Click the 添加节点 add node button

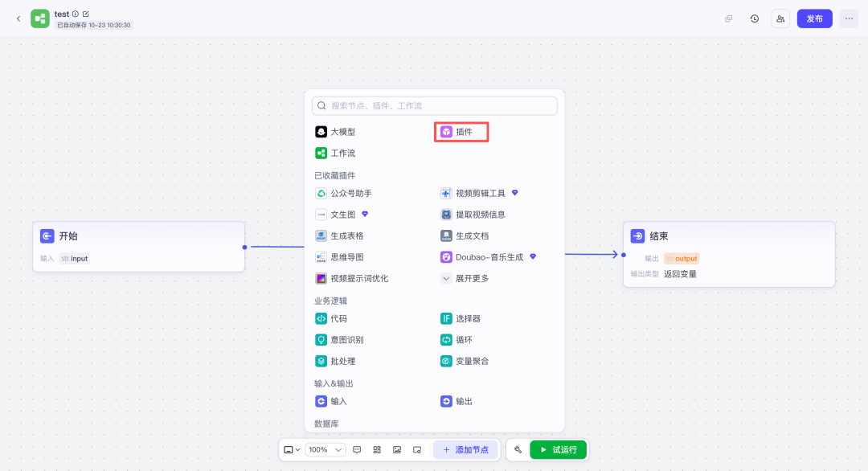pyautogui.click(x=465, y=450)
